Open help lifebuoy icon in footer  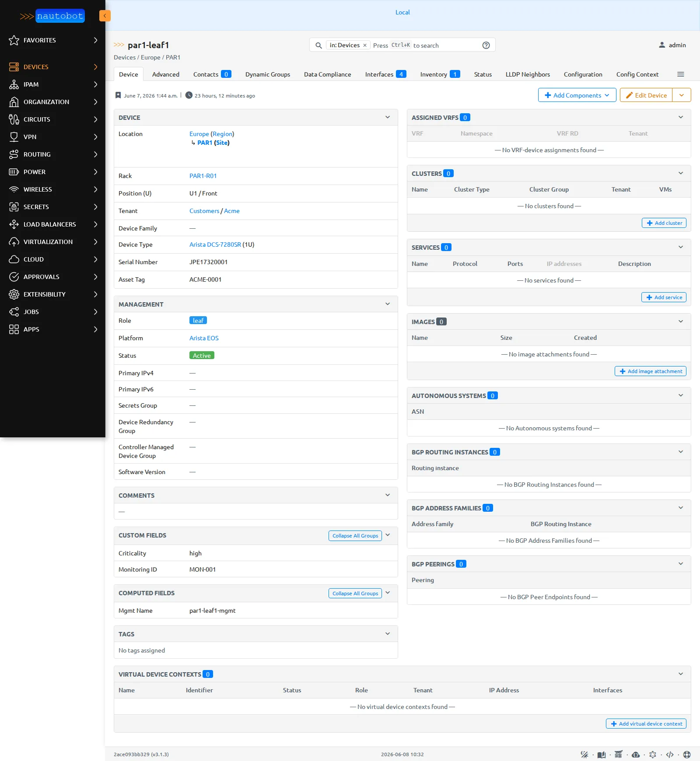(x=687, y=754)
